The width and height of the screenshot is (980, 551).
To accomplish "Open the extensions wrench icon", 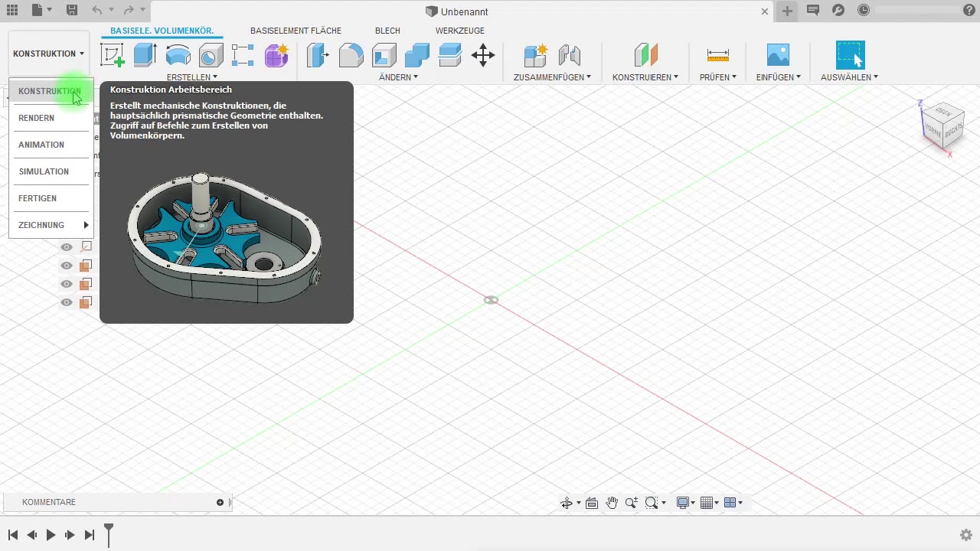I will click(x=838, y=10).
